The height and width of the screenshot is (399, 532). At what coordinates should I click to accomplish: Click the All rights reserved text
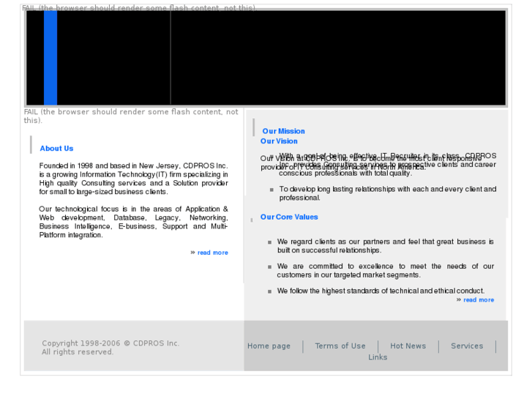pos(78,352)
